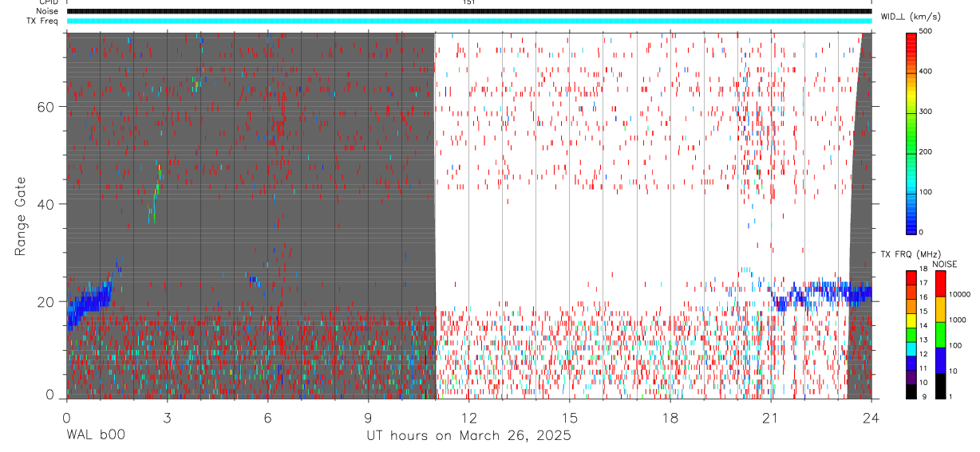The width and height of the screenshot is (980, 452).
Task: Click the '300' width scale label
Action: 926,112
